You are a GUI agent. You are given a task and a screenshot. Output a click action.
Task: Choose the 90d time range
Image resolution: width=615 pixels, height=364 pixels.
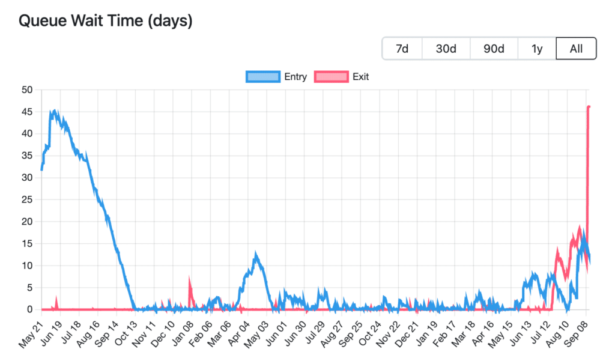click(x=494, y=49)
